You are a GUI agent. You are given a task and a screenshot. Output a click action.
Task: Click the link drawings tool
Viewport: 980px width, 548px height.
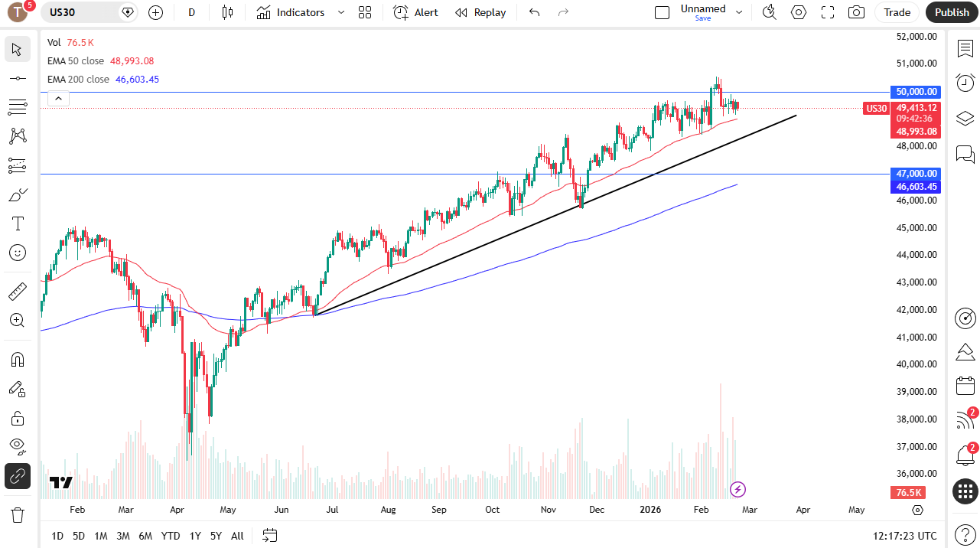click(17, 476)
